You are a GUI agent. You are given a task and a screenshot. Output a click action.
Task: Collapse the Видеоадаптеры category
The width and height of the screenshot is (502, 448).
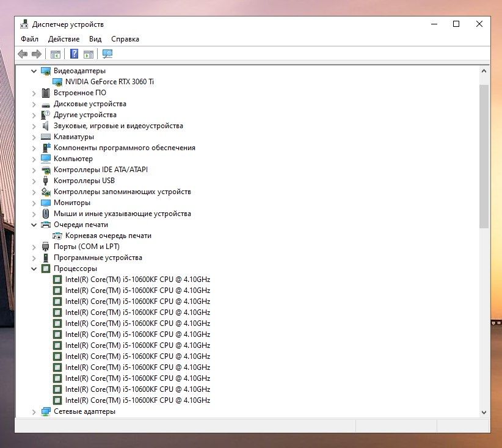pos(34,71)
